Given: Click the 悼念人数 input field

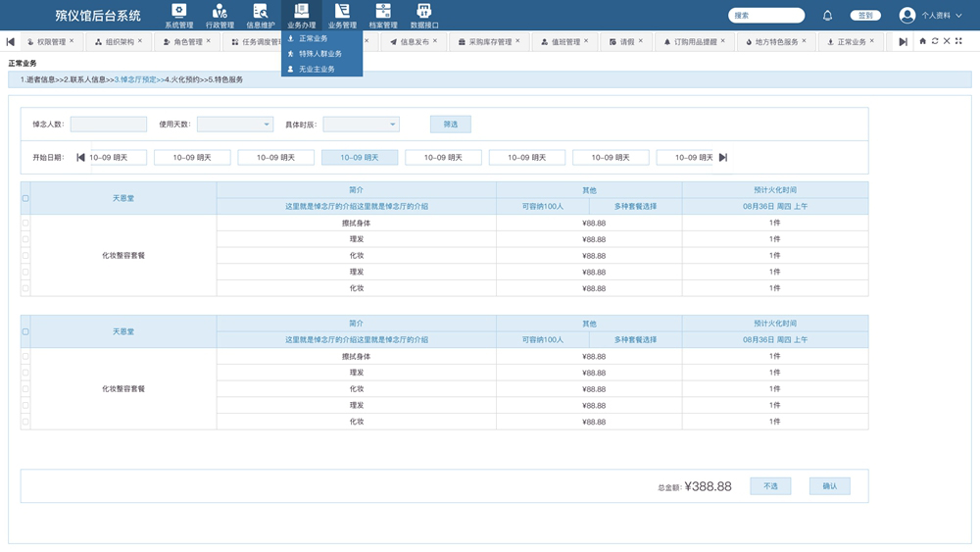Looking at the screenshot, I should pos(109,125).
